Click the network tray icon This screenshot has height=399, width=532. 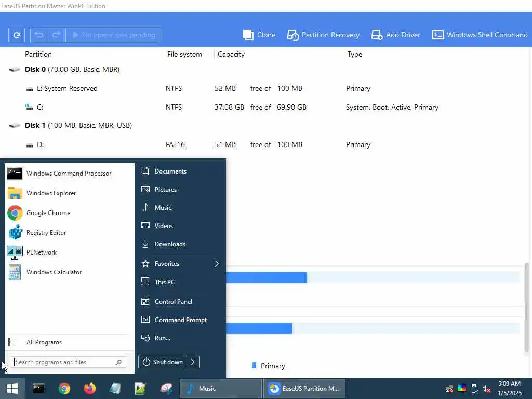click(x=449, y=389)
